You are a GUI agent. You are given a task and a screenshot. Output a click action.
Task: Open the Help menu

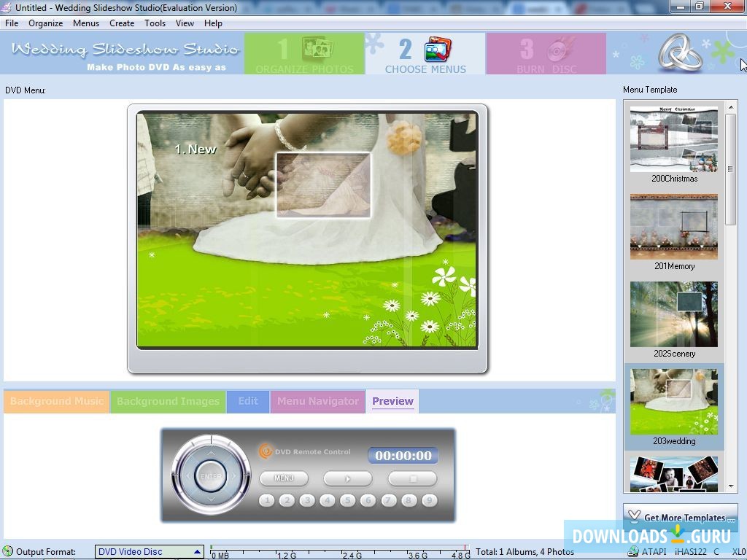point(214,23)
